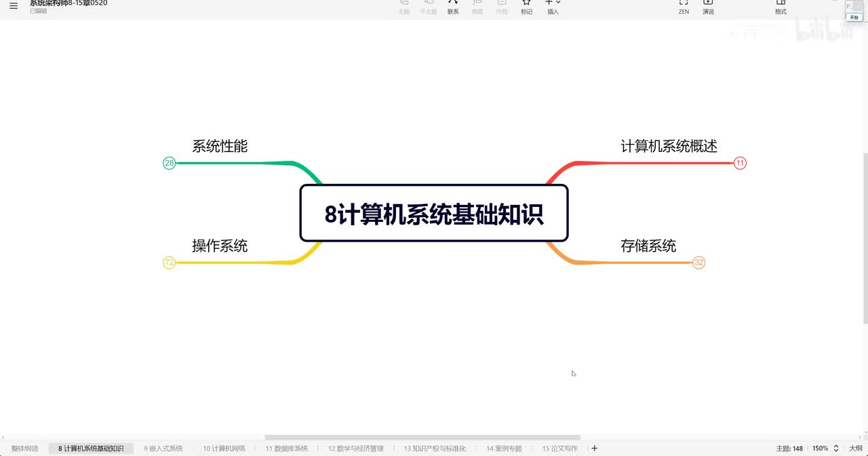Select the 系统性能 topic

tap(220, 146)
